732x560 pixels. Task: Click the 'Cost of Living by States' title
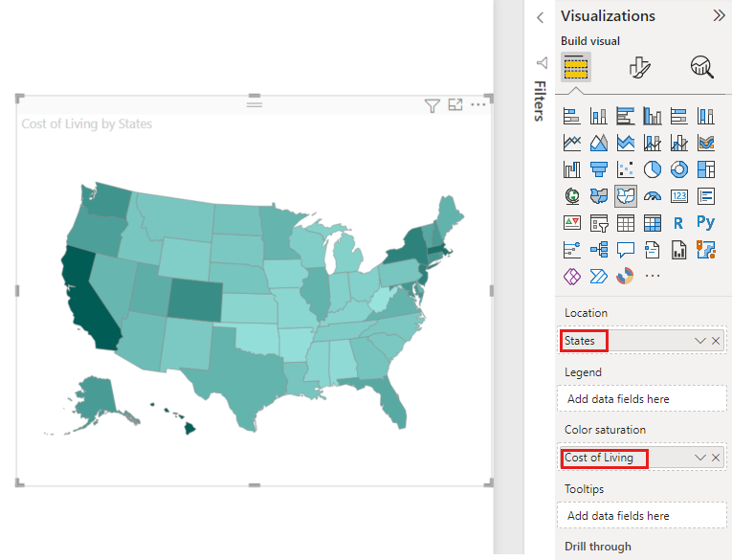click(x=87, y=123)
